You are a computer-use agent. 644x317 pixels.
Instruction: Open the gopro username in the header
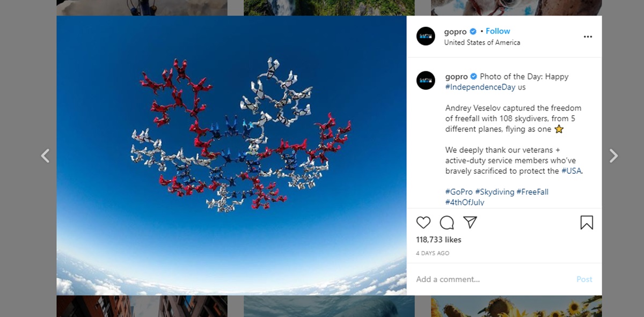[456, 32]
